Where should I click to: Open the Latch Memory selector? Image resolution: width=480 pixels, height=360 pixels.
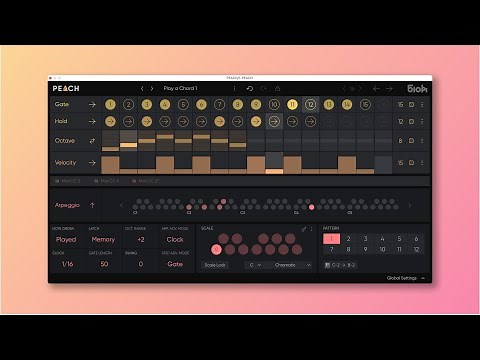pos(103,240)
